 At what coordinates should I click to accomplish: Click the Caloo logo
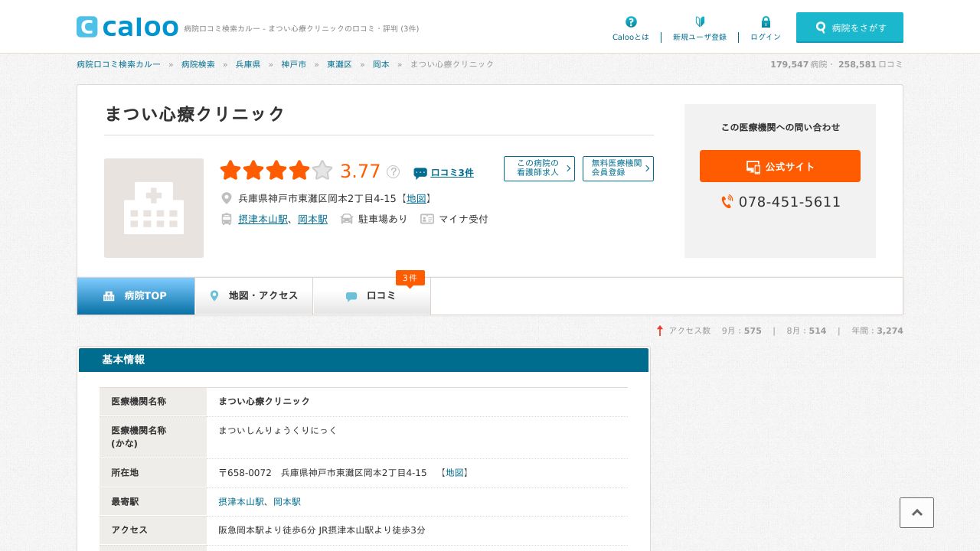point(126,26)
